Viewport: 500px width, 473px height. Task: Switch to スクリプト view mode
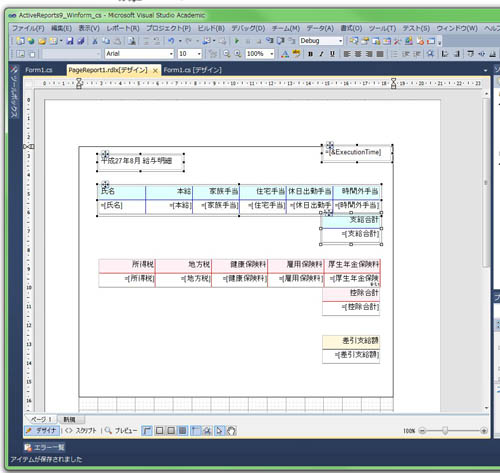81,431
